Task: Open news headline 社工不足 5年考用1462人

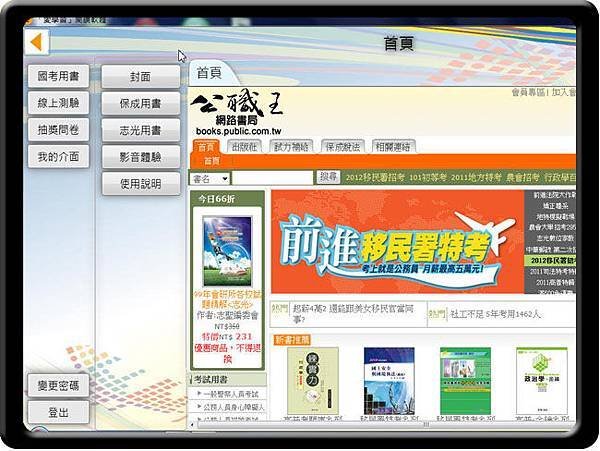Action: (x=495, y=314)
